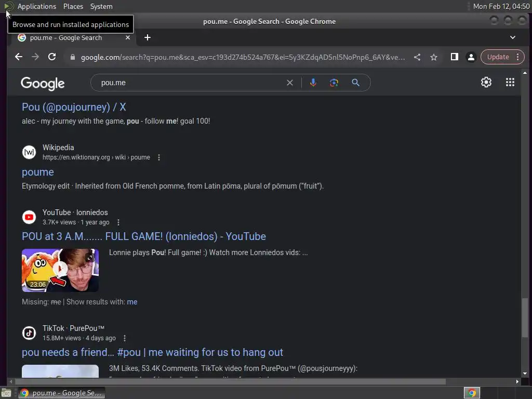Click the distributor logo icon beside Applications

9,6
